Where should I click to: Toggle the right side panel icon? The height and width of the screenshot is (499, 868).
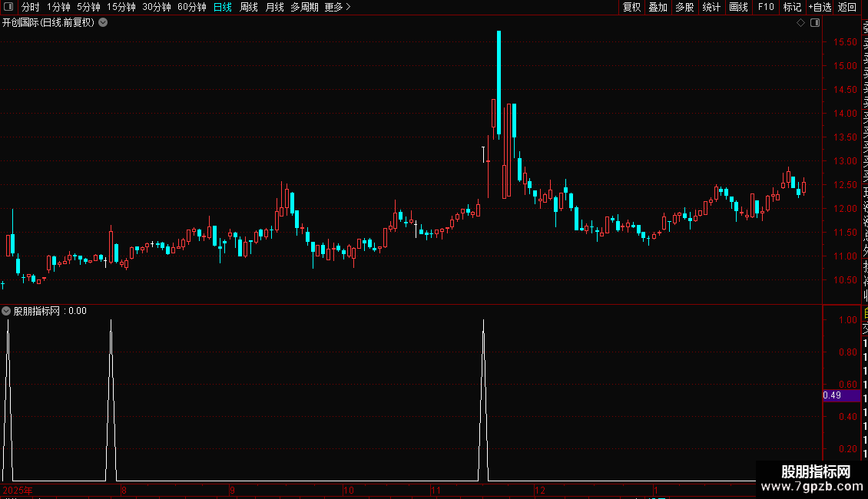(815, 23)
